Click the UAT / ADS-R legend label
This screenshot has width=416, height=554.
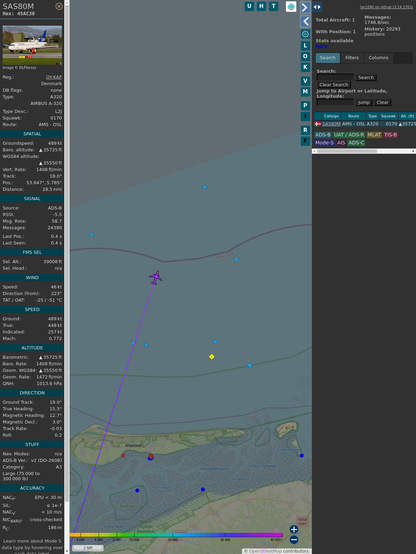click(348, 135)
